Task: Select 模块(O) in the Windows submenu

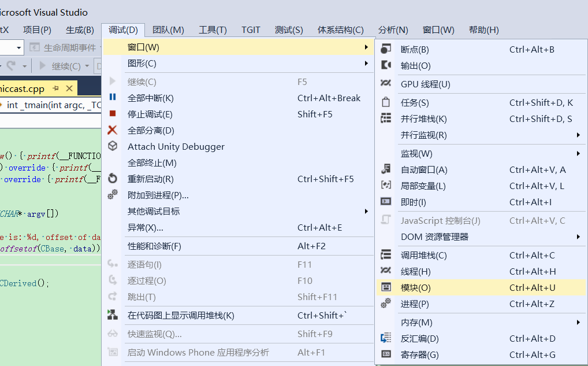Action: pos(481,287)
